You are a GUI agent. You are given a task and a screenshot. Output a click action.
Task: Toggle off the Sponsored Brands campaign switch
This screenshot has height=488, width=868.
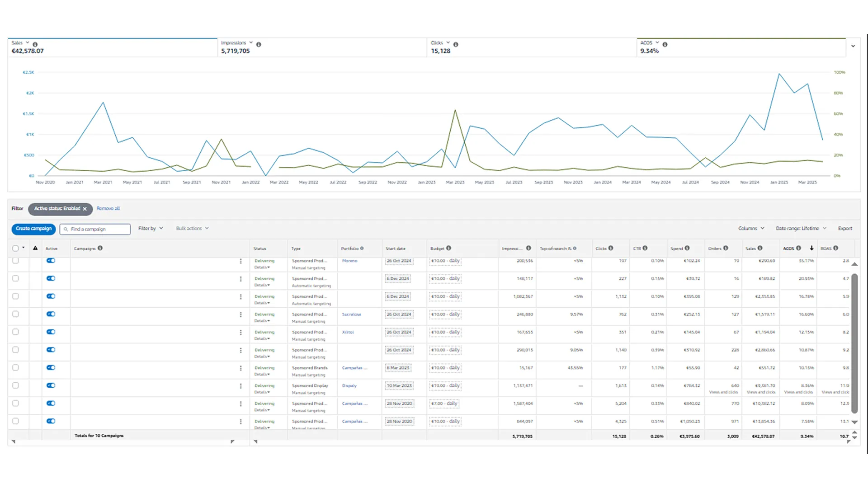[51, 368]
